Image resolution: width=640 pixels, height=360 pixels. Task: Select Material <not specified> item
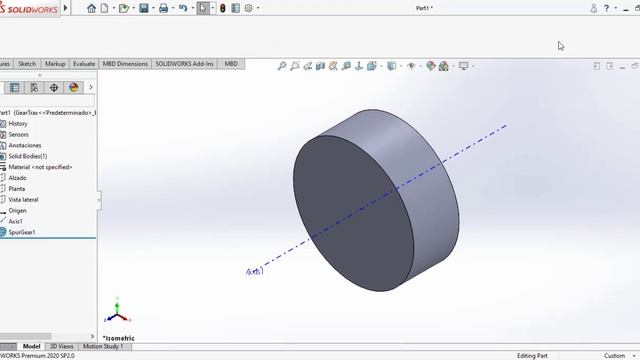click(40, 167)
